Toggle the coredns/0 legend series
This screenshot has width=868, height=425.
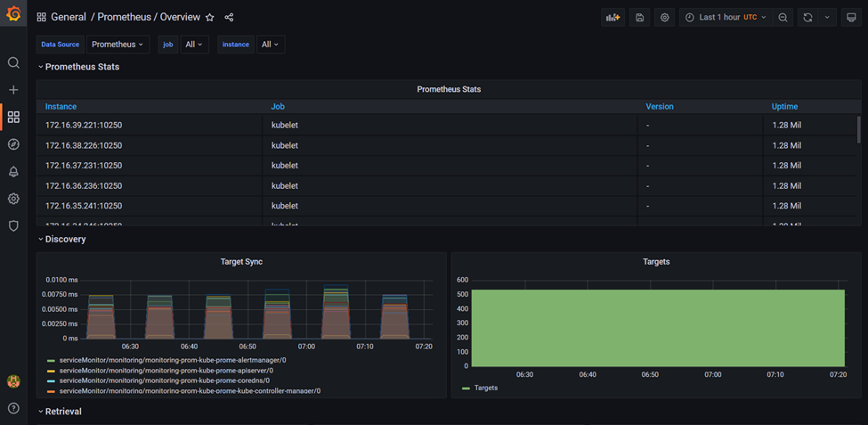(165, 380)
